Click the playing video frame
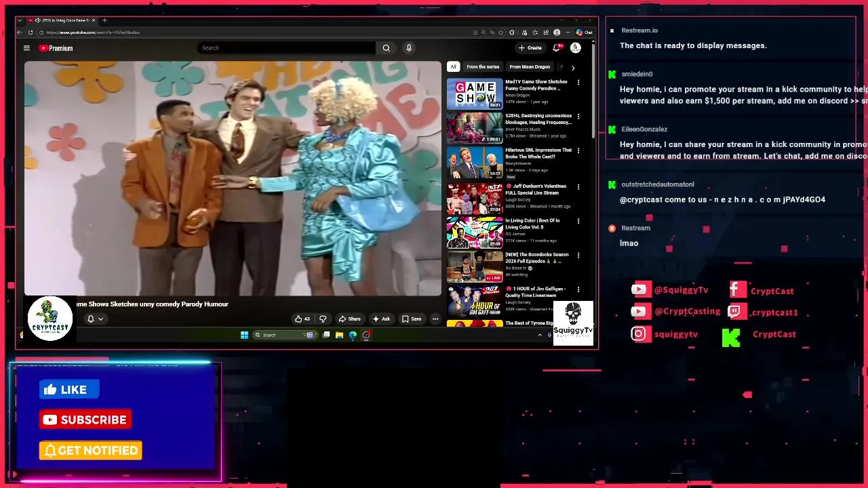868x488 pixels. click(x=233, y=178)
